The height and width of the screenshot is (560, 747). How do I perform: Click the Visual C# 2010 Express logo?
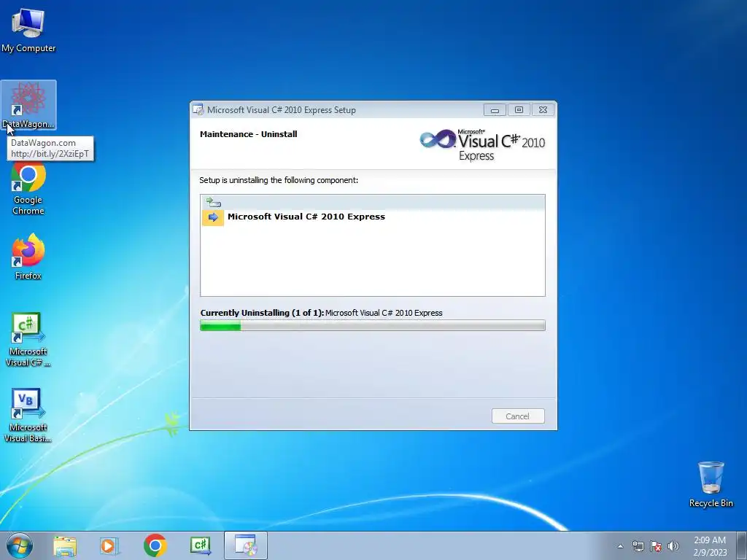pos(481,144)
